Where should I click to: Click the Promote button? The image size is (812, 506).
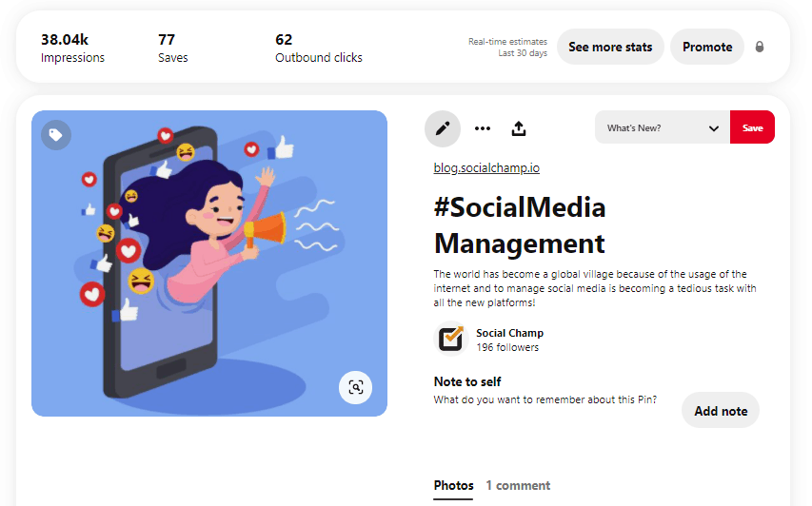click(707, 47)
